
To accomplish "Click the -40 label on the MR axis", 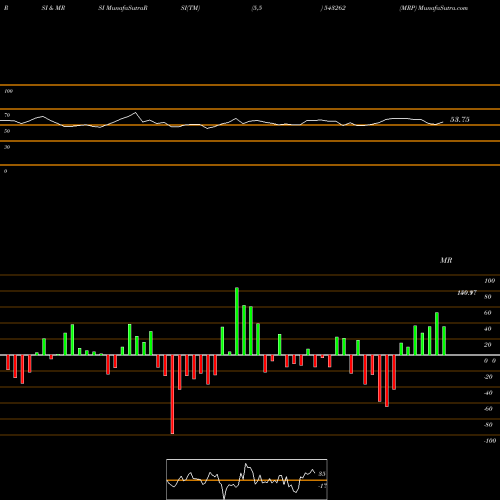I will point(488,393).
